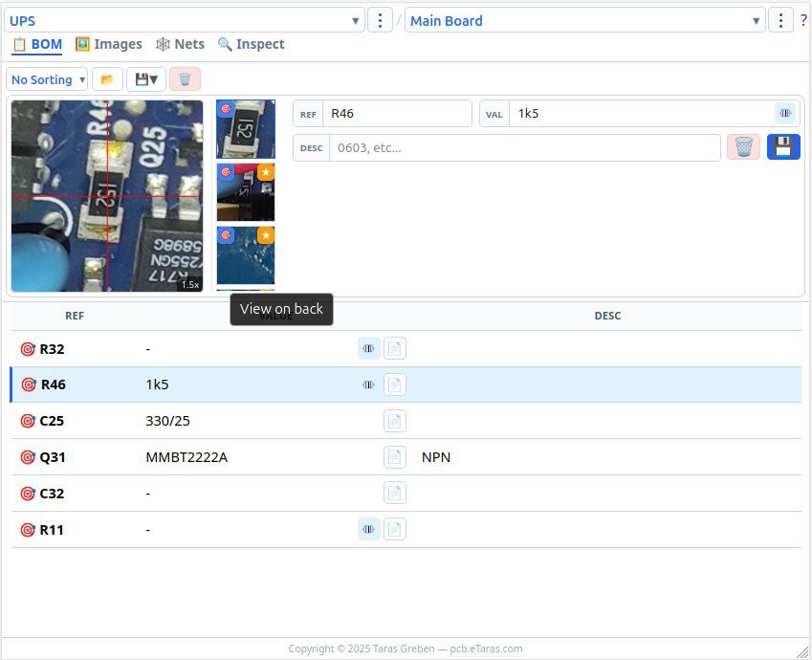
Task: Click the resistor icon in VAL field
Action: click(785, 114)
